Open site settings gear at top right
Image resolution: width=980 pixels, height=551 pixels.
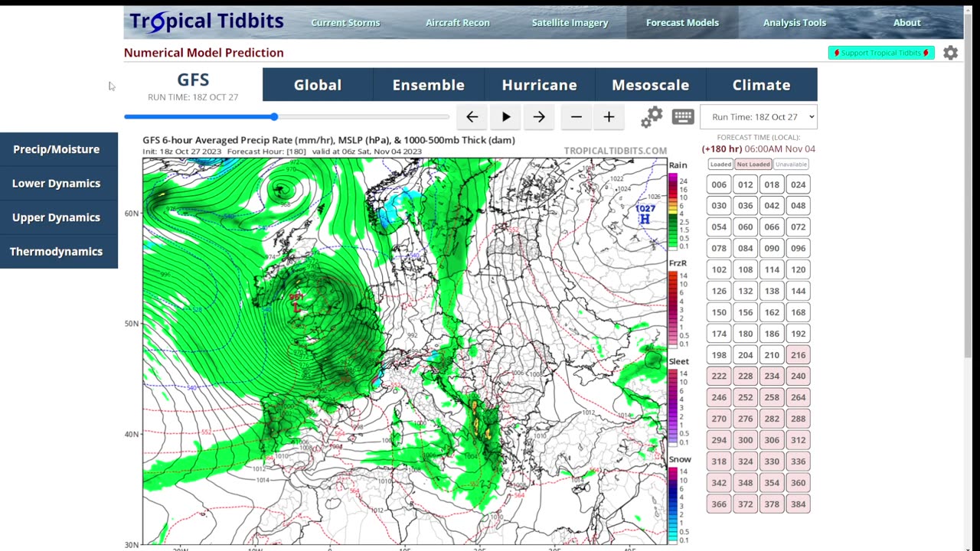click(950, 53)
